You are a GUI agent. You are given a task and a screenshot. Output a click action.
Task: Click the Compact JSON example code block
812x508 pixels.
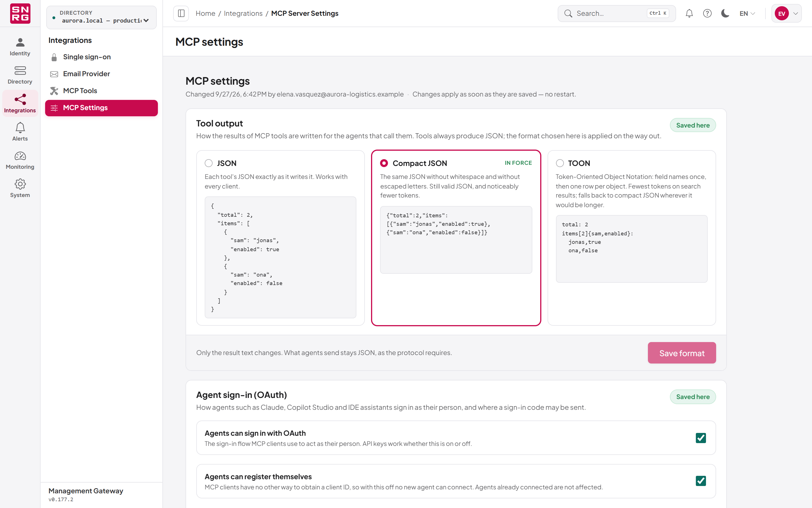pyautogui.click(x=456, y=240)
